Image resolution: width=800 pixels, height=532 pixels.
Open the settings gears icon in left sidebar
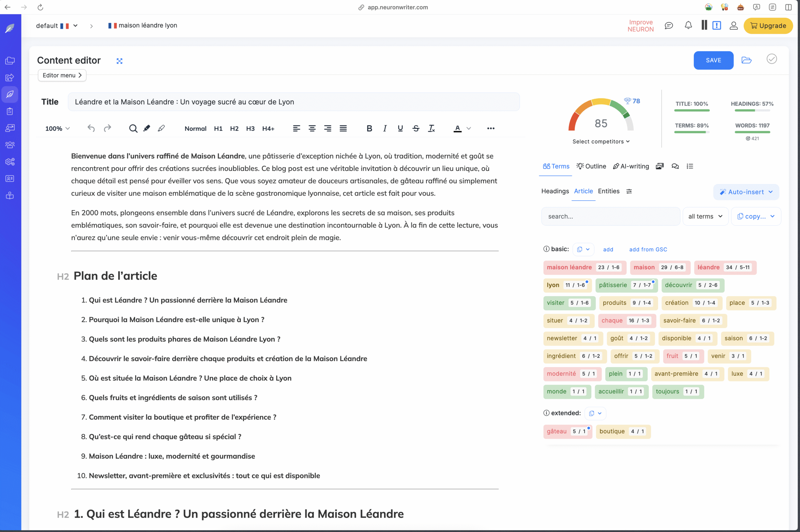coord(10,162)
